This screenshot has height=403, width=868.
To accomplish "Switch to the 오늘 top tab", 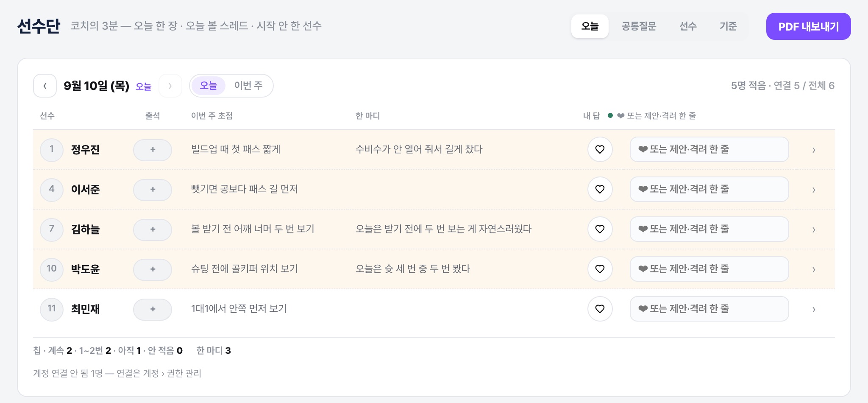I will pos(590,26).
